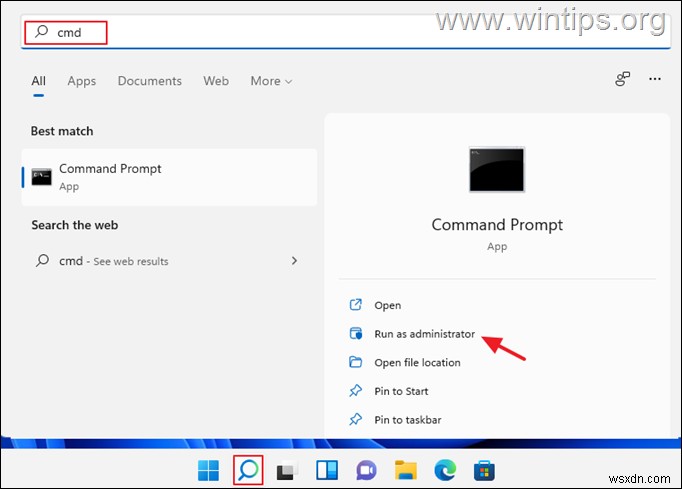The width and height of the screenshot is (682, 489).
Task: Launch Microsoft Edge from the taskbar
Action: coord(445,470)
